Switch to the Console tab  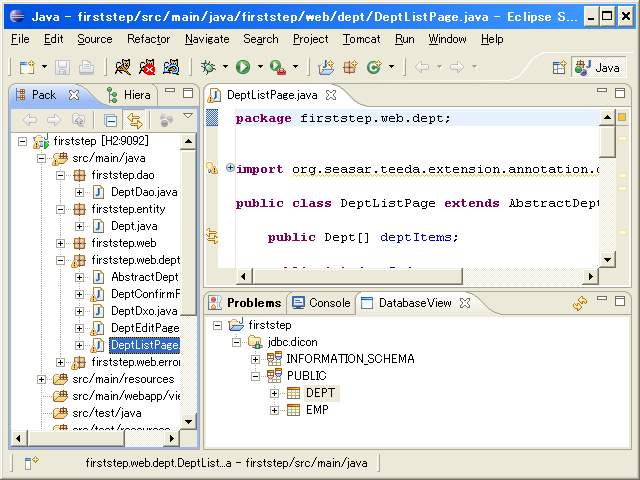(321, 303)
